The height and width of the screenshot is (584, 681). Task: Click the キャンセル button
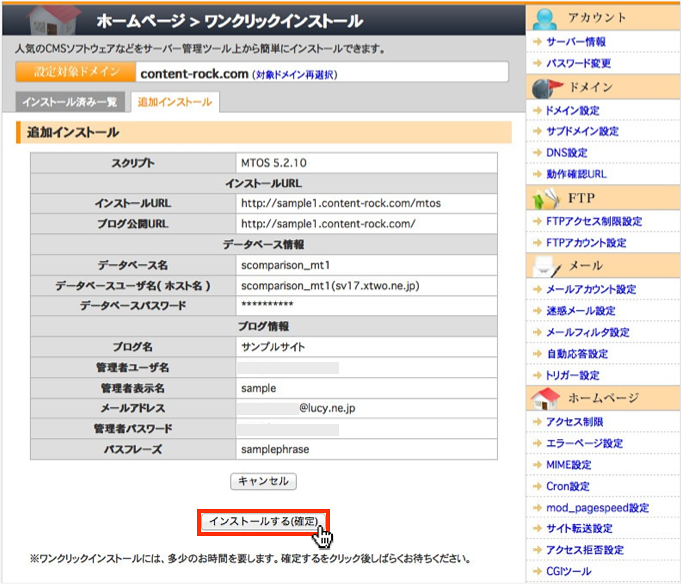263,481
